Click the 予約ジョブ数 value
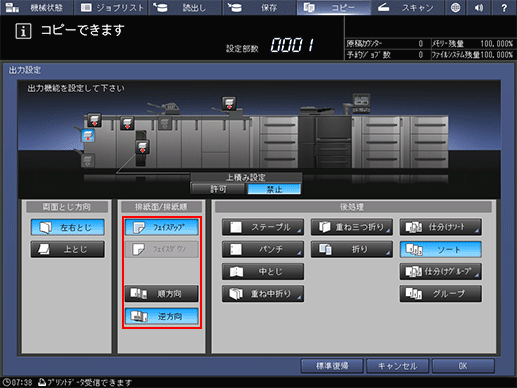Viewport: 517px width, 388px height. coord(421,55)
